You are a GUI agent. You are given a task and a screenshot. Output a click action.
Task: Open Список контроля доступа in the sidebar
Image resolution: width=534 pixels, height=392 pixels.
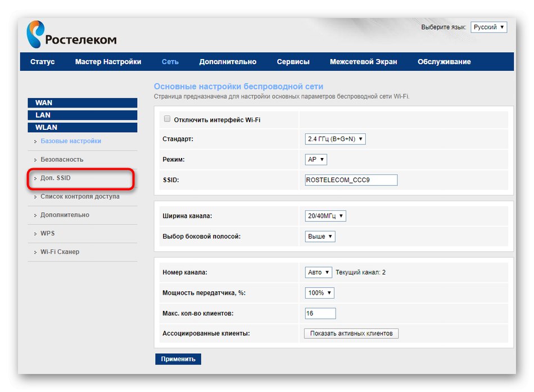(x=80, y=196)
